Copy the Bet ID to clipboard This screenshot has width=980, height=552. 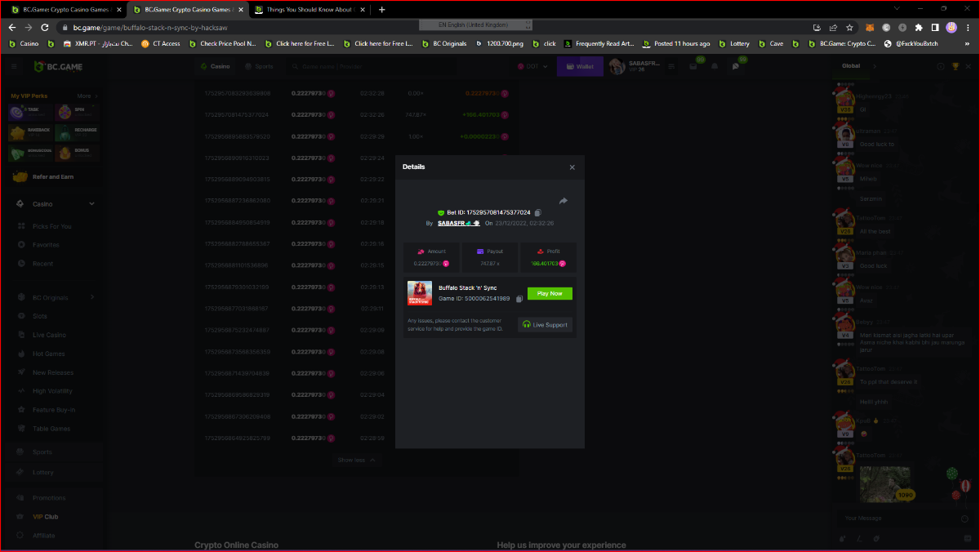pos(537,212)
